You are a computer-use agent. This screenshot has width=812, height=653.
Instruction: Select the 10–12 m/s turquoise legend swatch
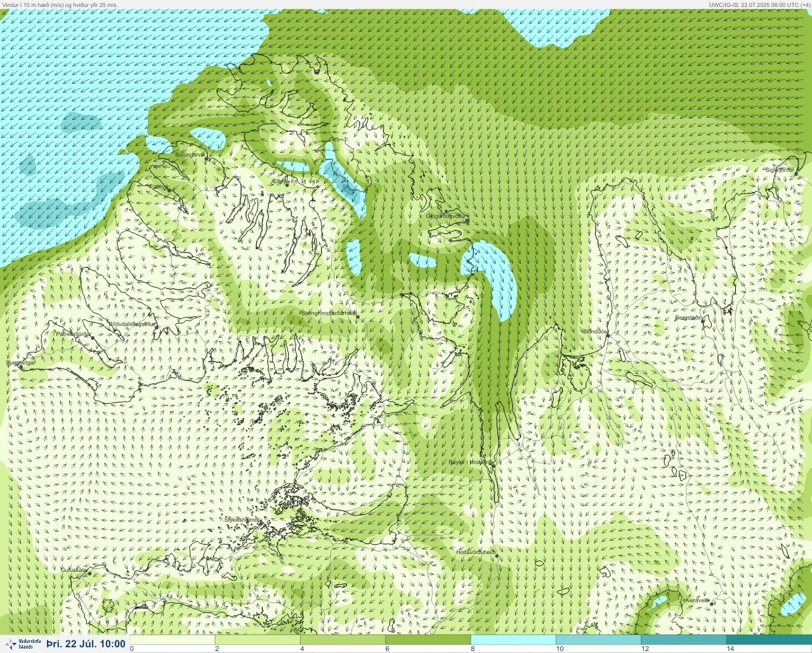(598, 640)
